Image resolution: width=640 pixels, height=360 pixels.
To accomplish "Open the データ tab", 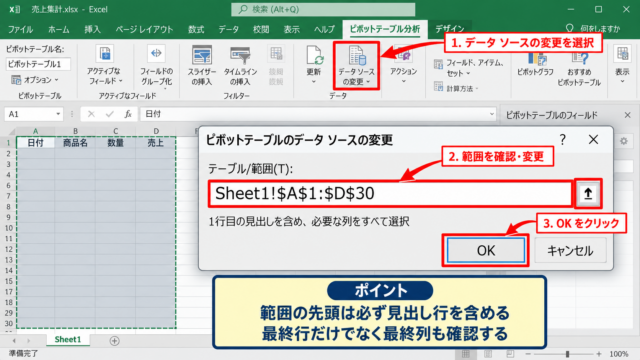I will (228, 29).
